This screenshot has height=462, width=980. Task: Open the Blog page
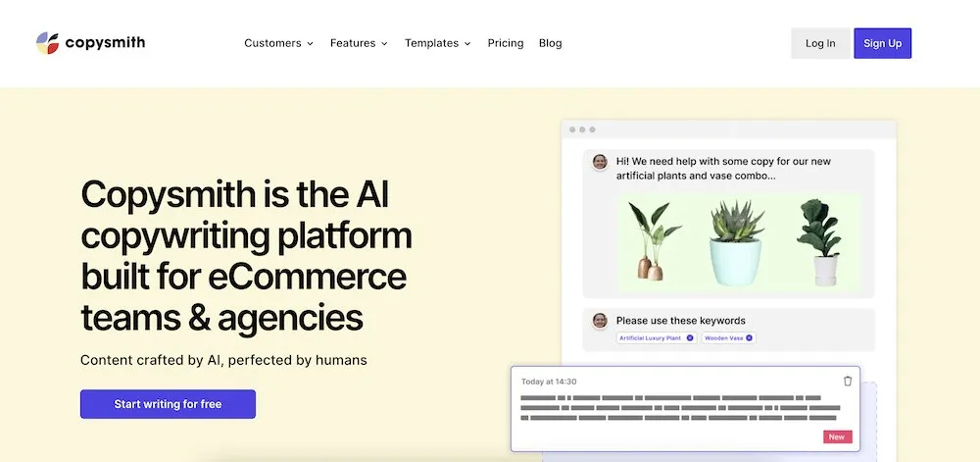click(551, 43)
